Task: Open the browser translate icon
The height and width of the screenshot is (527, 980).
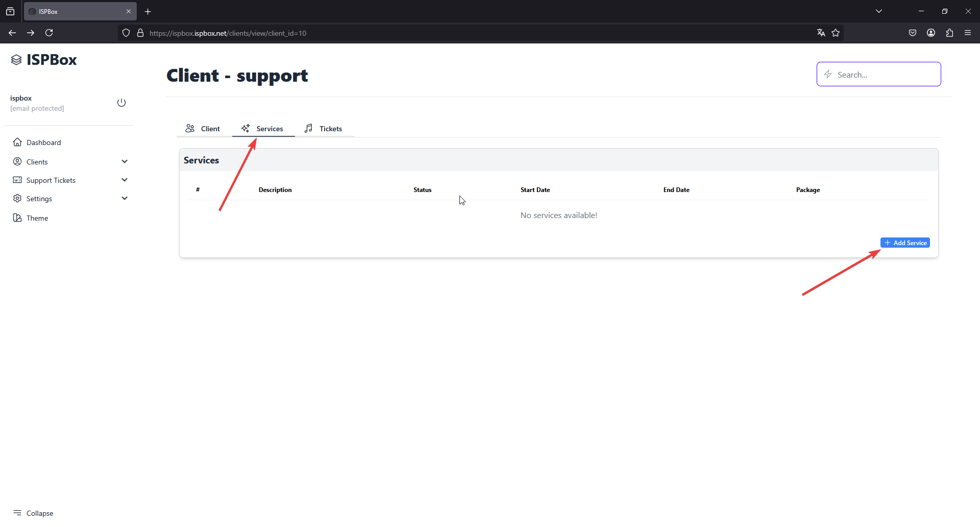Action: pyautogui.click(x=821, y=33)
